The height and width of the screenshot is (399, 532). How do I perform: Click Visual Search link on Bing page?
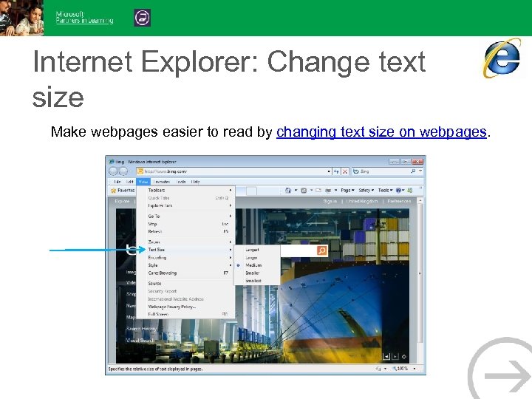tap(140, 340)
